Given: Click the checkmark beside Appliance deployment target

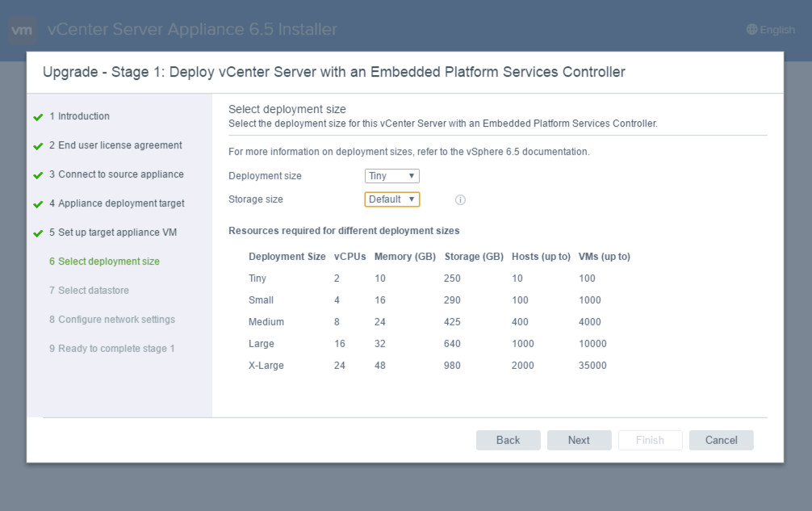Looking at the screenshot, I should pos(38,204).
